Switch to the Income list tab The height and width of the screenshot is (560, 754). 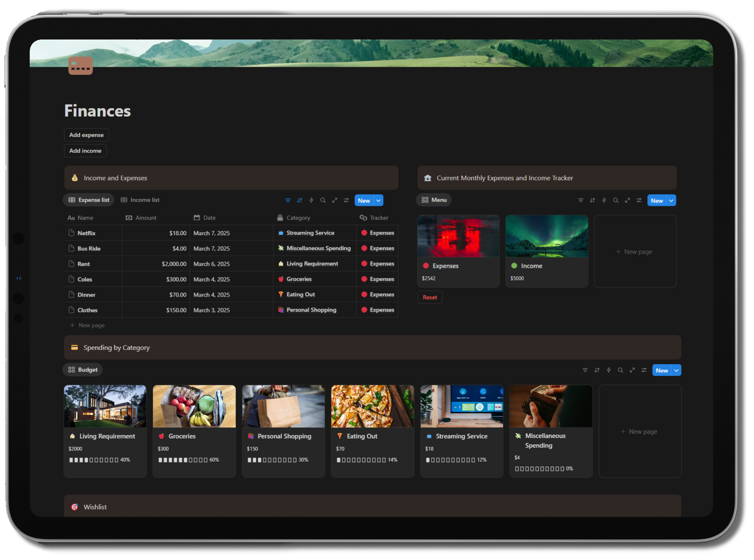[x=140, y=200]
